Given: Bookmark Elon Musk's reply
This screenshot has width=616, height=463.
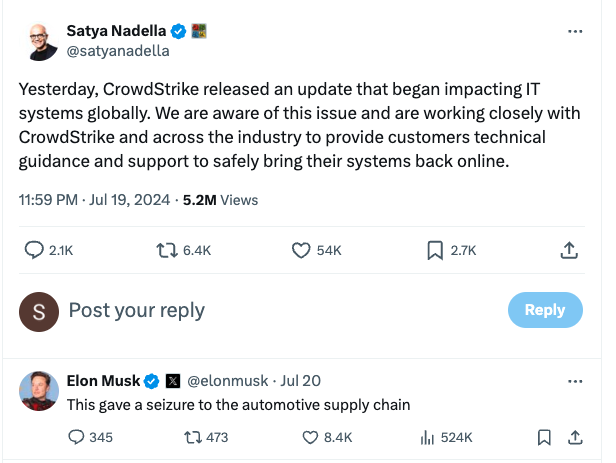Looking at the screenshot, I should (544, 437).
